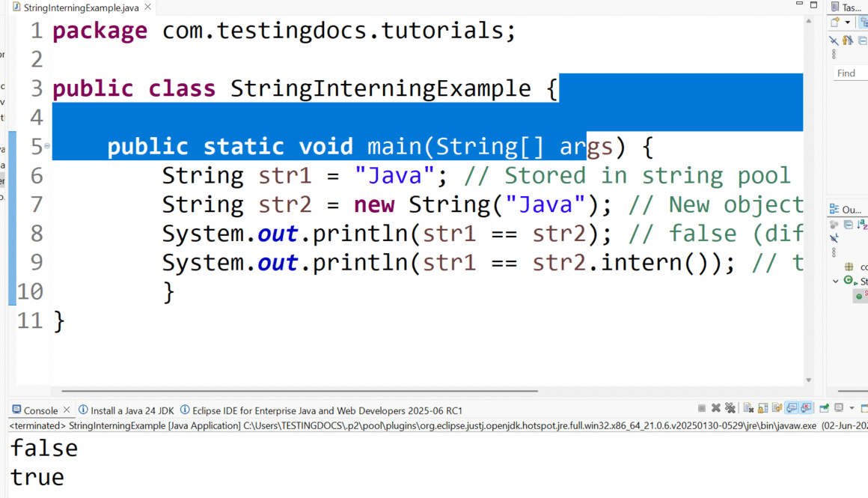
Task: Click Remove All Terminated Launches icon
Action: pos(730,409)
